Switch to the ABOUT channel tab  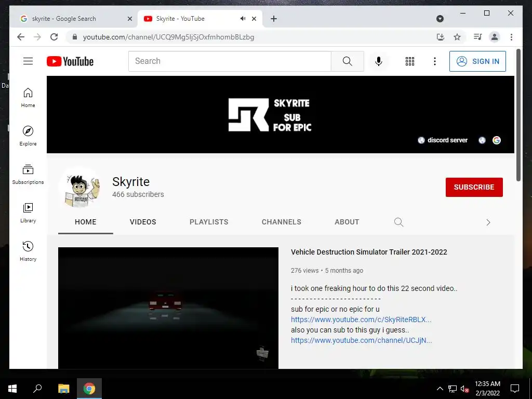click(x=347, y=222)
